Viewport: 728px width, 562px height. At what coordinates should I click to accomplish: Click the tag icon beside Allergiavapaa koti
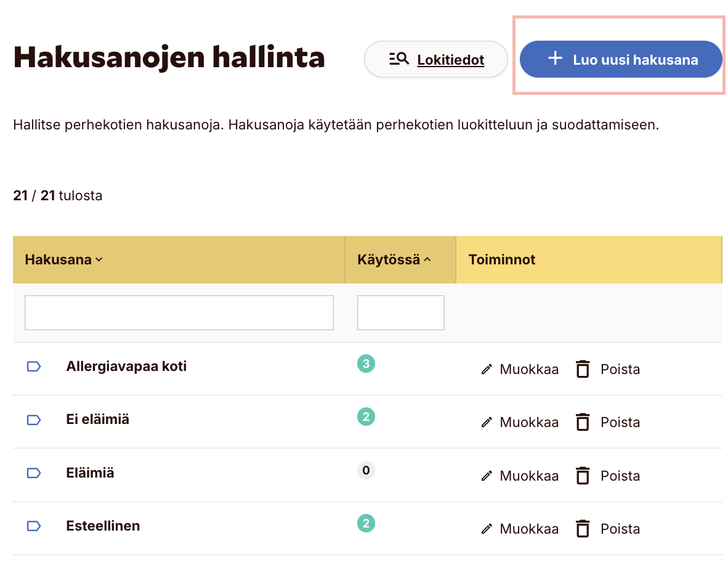click(x=34, y=367)
